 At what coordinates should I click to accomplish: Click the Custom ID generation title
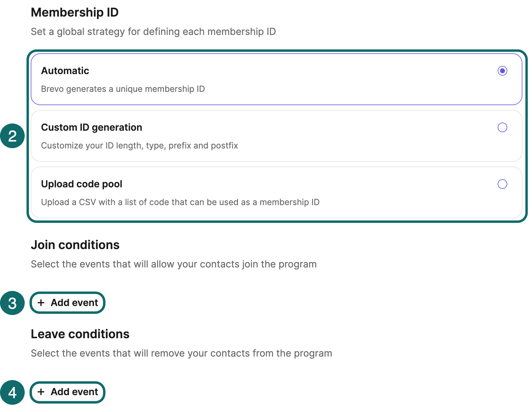click(92, 127)
